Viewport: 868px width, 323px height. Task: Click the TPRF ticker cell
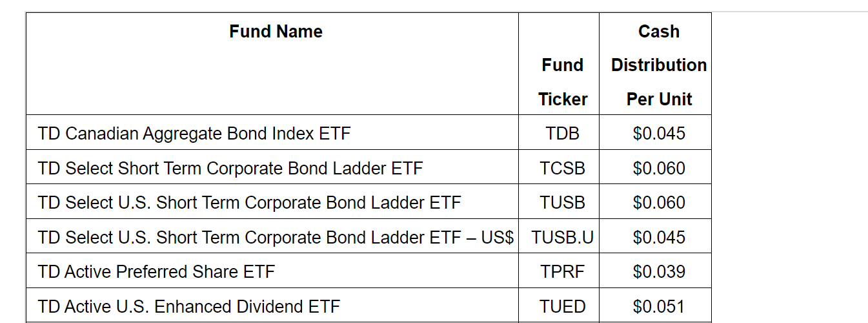562,272
